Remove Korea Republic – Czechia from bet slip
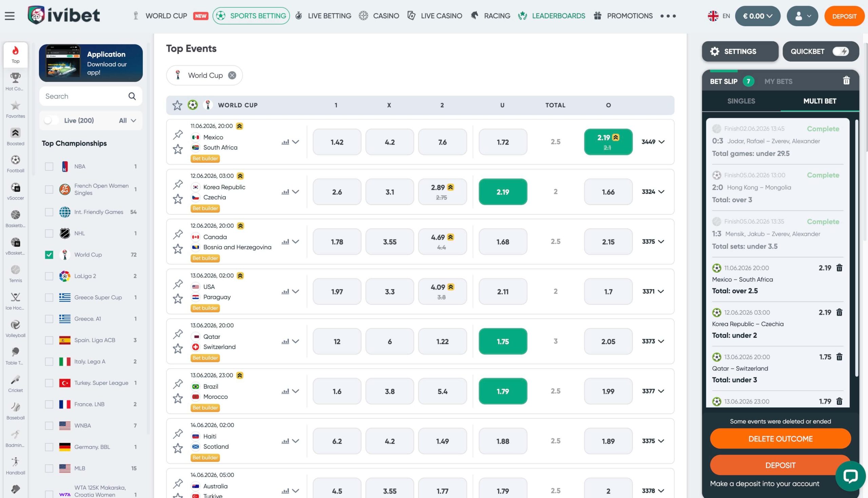 839,312
